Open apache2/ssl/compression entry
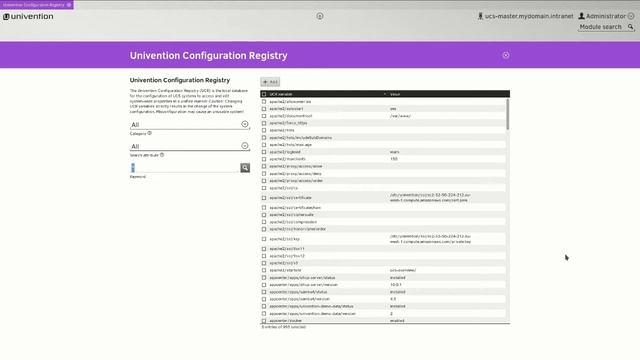 [293, 222]
